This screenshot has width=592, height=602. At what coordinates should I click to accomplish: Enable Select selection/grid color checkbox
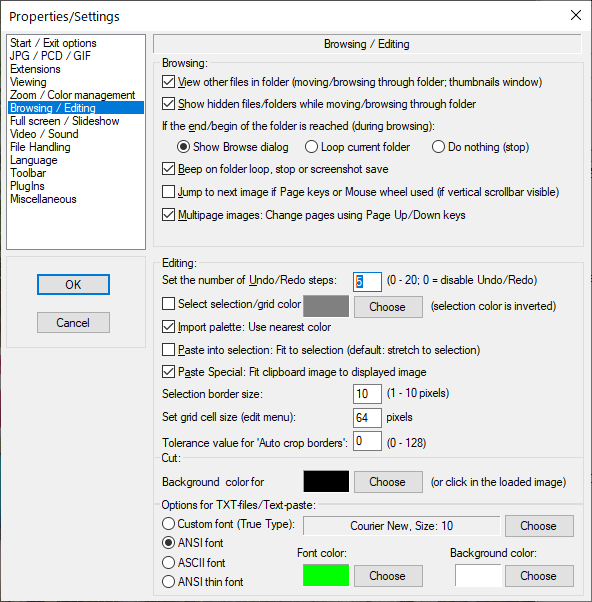tap(168, 304)
